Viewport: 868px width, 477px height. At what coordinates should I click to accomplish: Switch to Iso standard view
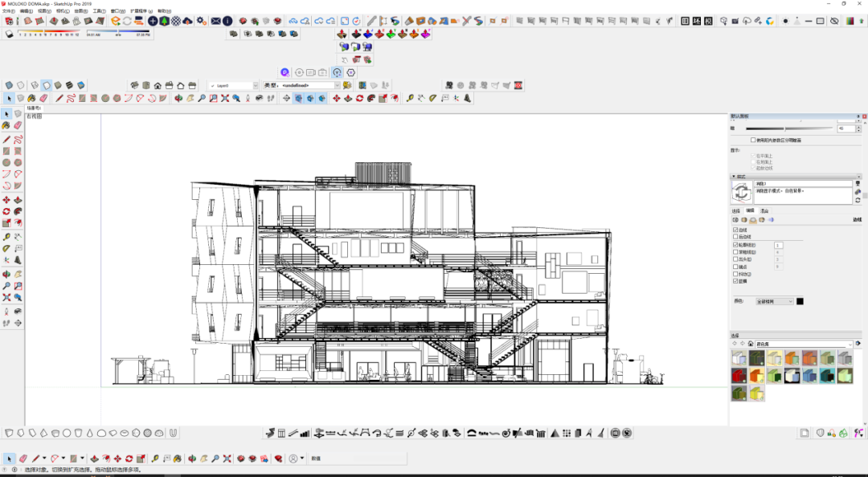click(134, 85)
